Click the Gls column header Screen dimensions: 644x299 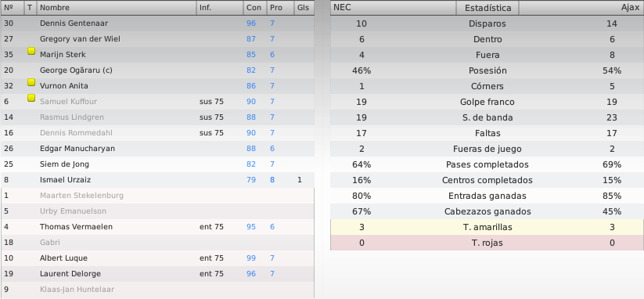pos(304,7)
